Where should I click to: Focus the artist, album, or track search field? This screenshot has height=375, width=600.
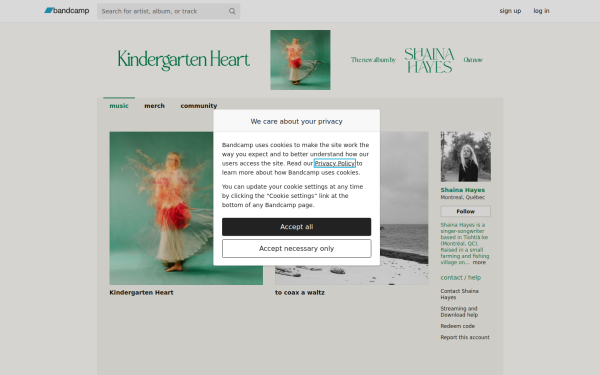(168, 11)
